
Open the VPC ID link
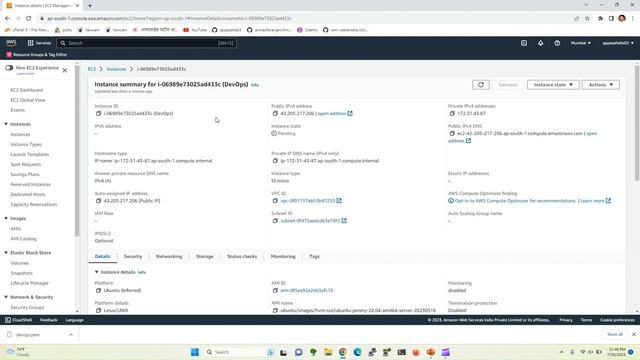(307, 201)
